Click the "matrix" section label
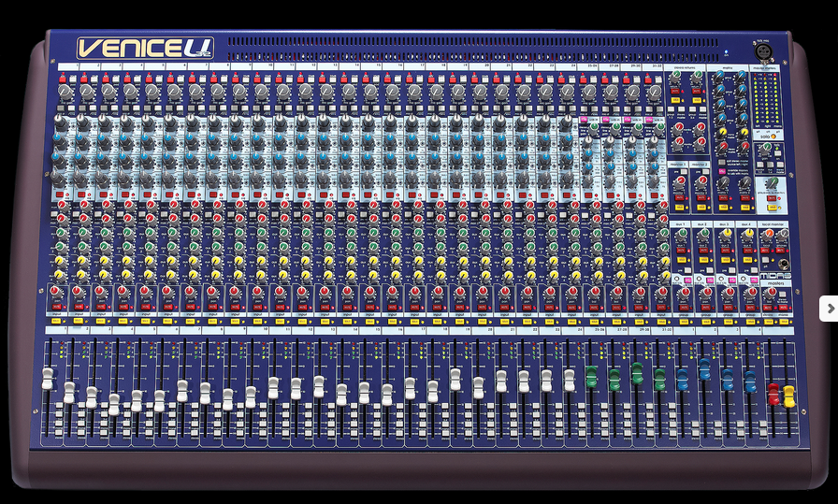Viewport: 838px width, 504px height. click(x=728, y=68)
